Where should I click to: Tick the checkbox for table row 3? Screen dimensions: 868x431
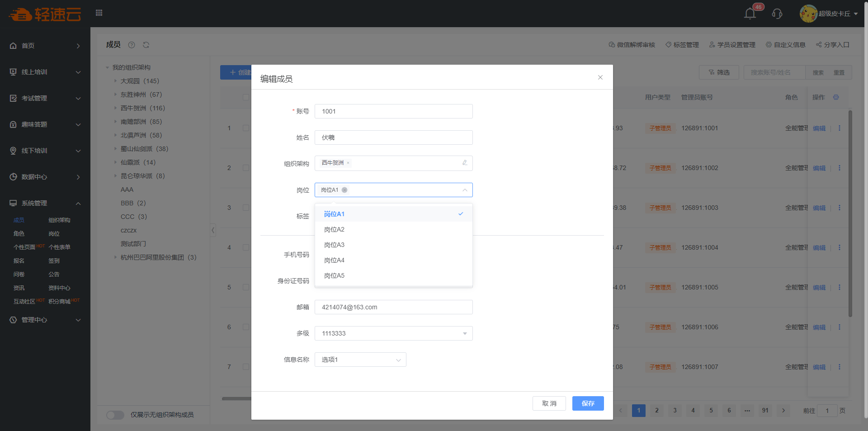[245, 208]
